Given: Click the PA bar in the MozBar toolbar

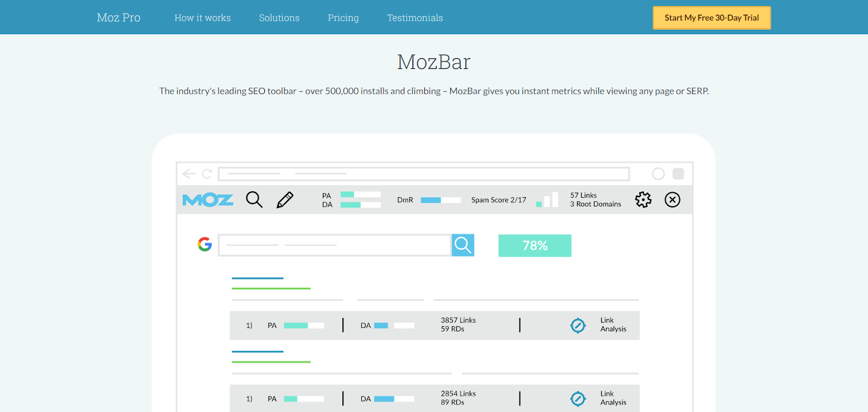Looking at the screenshot, I should [x=361, y=194].
